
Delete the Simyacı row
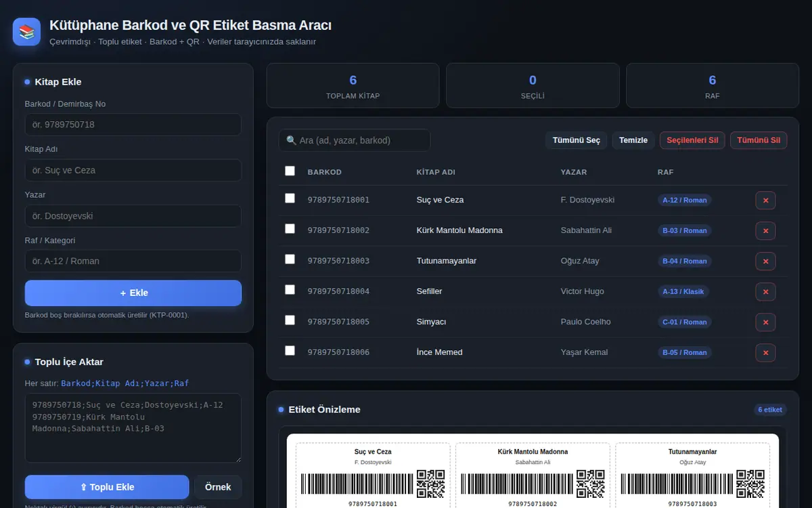765,322
